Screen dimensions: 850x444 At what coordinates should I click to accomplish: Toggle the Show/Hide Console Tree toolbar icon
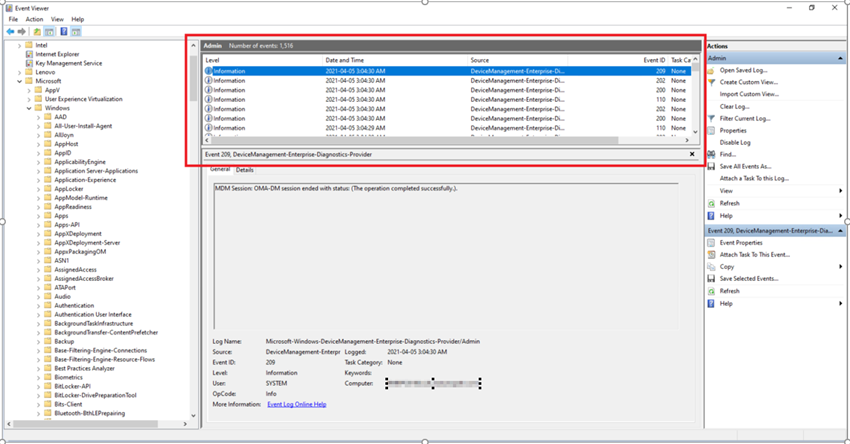coord(49,31)
